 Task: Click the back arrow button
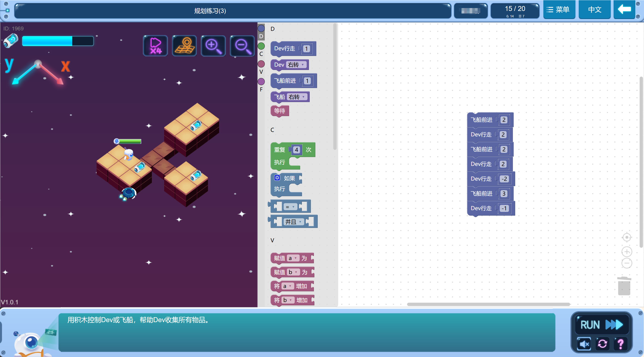pyautogui.click(x=624, y=10)
